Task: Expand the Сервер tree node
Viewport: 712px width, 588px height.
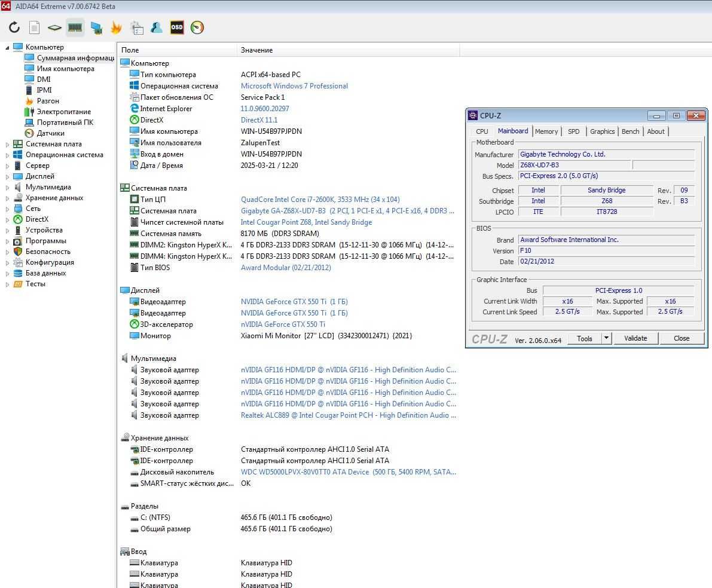Action: (x=7, y=166)
